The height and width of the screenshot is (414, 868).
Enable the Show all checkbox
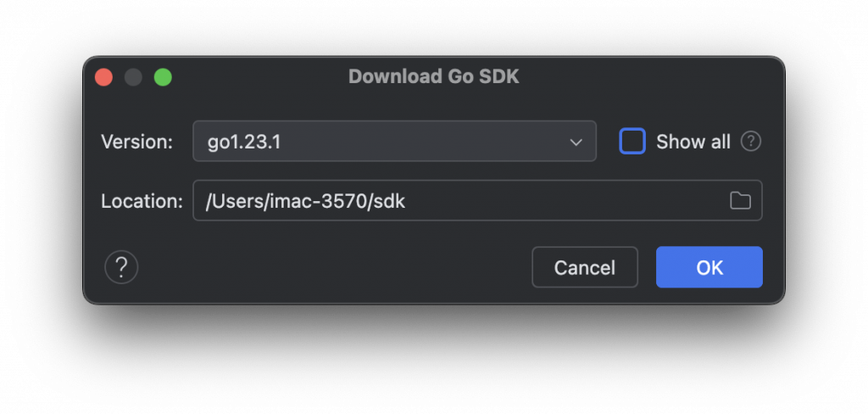coord(632,142)
